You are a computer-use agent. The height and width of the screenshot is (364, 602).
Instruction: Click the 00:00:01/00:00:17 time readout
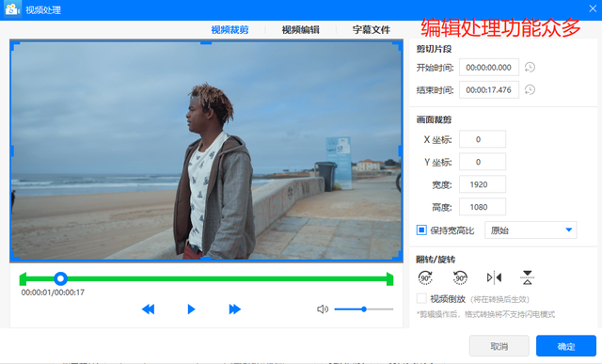(x=53, y=293)
